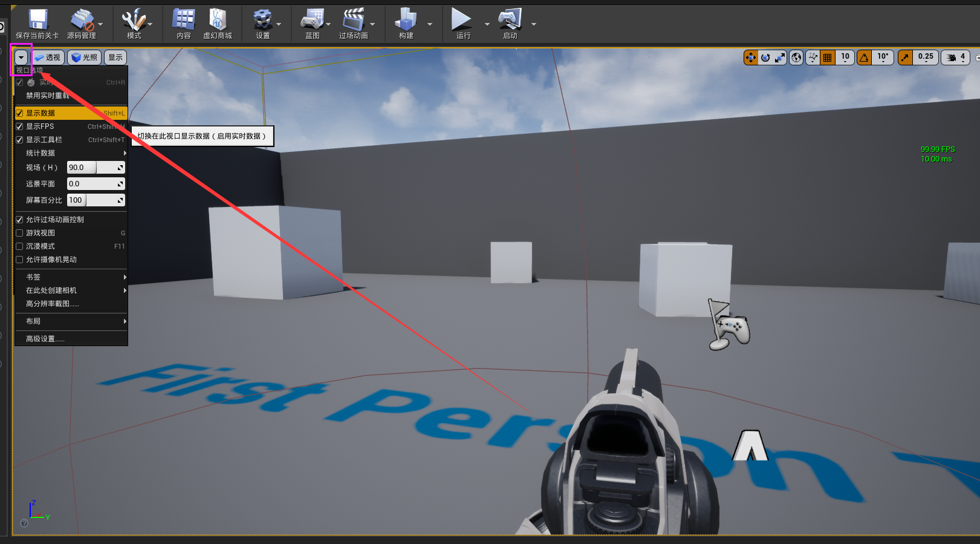Expand the 设置 dropdown arrow

pyautogui.click(x=279, y=24)
